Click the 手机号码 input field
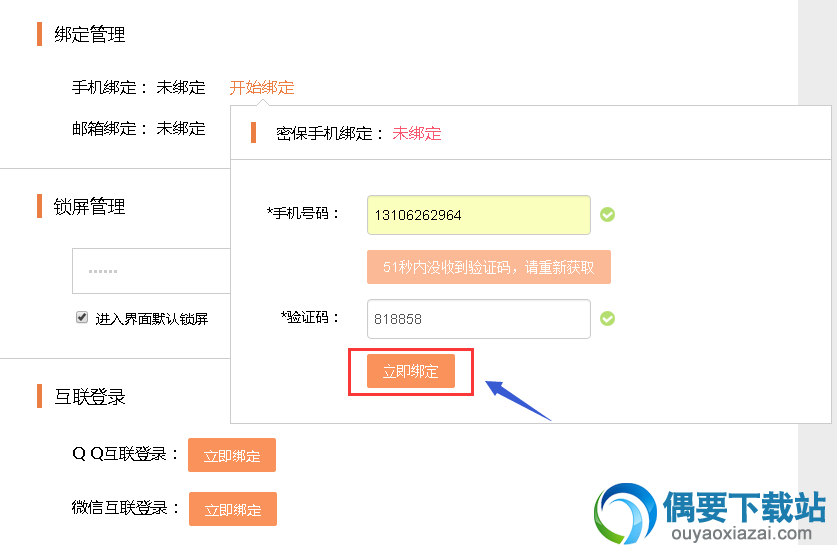 coord(478,215)
